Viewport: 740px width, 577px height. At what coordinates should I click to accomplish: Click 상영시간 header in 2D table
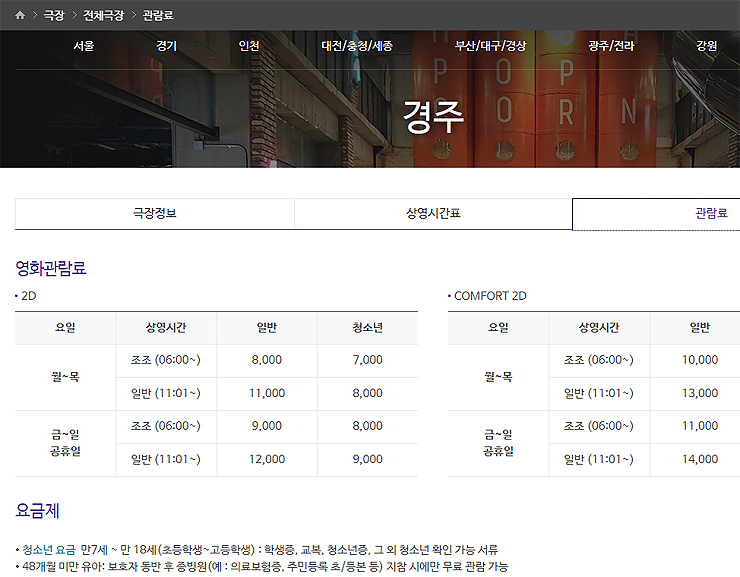166,328
